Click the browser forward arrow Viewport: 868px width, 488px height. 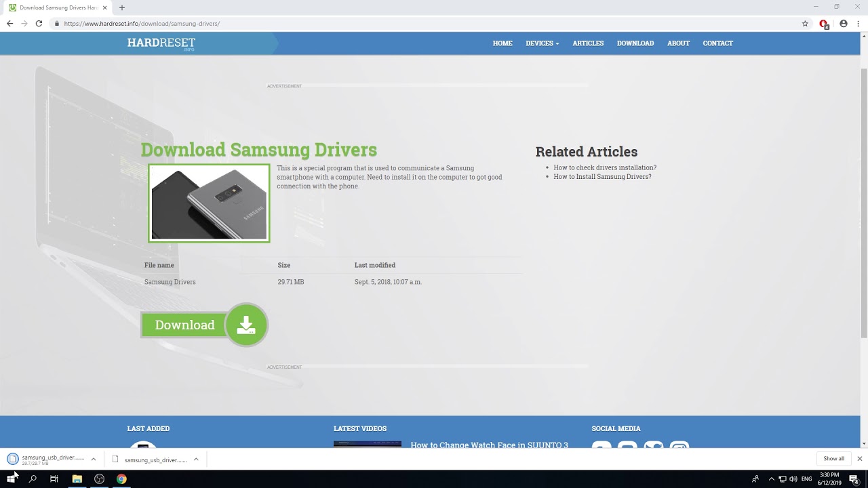pos(24,23)
